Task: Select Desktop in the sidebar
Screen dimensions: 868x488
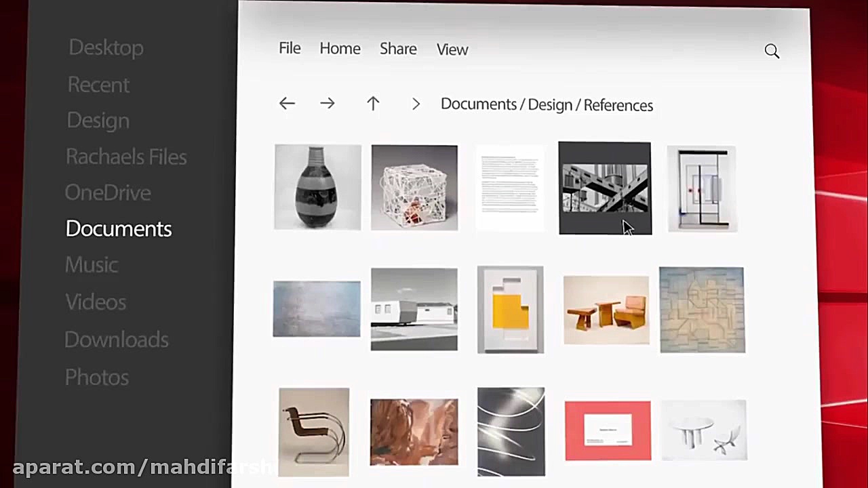Action: pyautogui.click(x=106, y=47)
